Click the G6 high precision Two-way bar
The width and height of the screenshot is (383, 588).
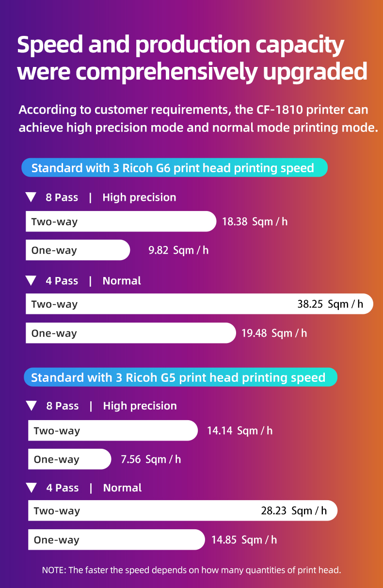click(x=120, y=222)
